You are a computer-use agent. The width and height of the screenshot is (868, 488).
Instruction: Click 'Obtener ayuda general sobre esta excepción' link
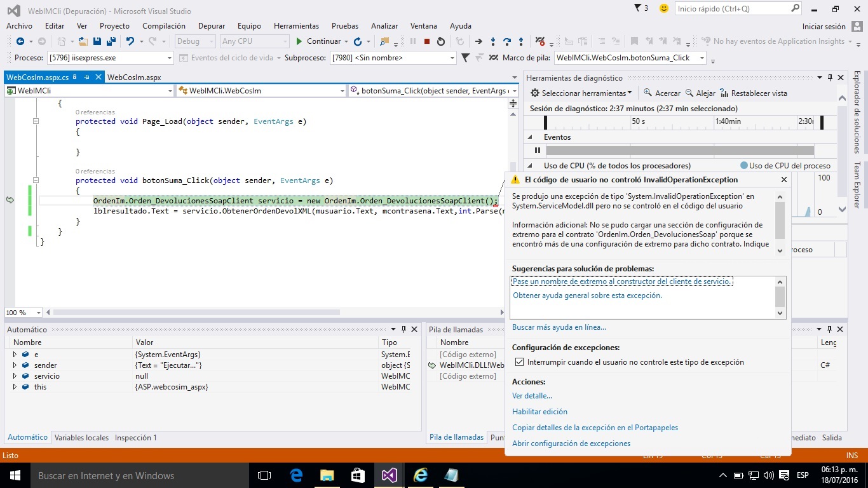587,295
